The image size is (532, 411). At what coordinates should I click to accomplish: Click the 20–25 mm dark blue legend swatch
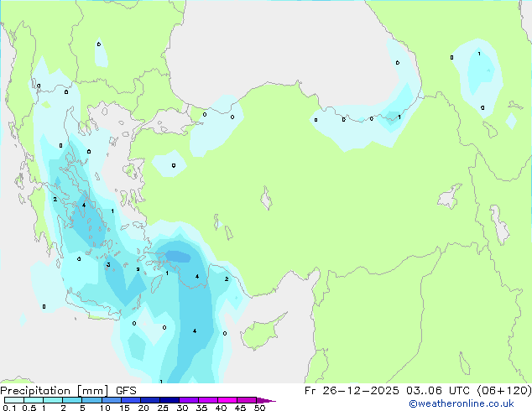(149, 400)
